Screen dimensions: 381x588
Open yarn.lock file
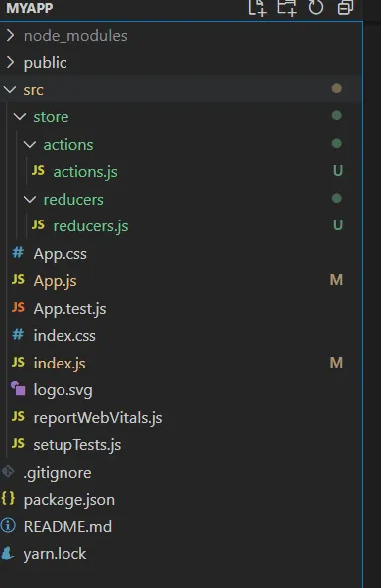[55, 554]
